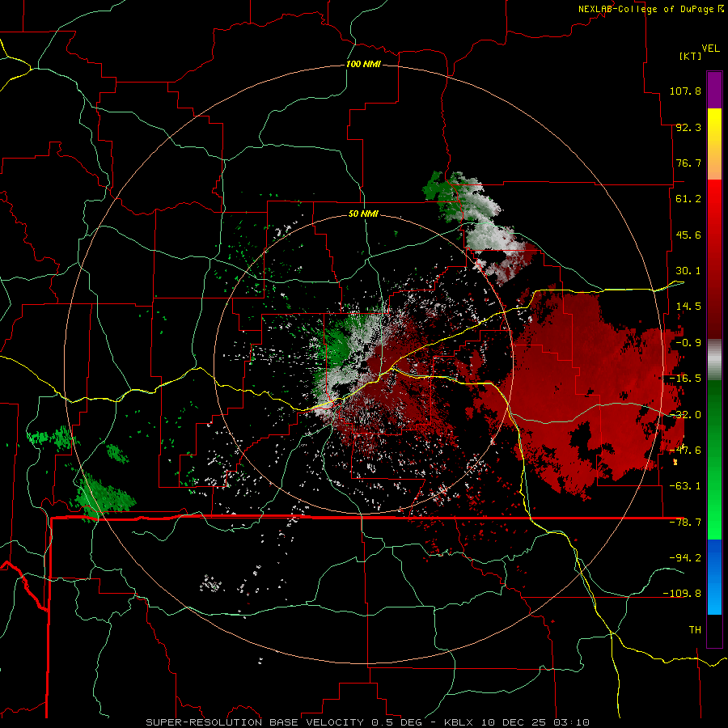
Task: Click the 107.8 velocity scale value
Action: click(685, 91)
